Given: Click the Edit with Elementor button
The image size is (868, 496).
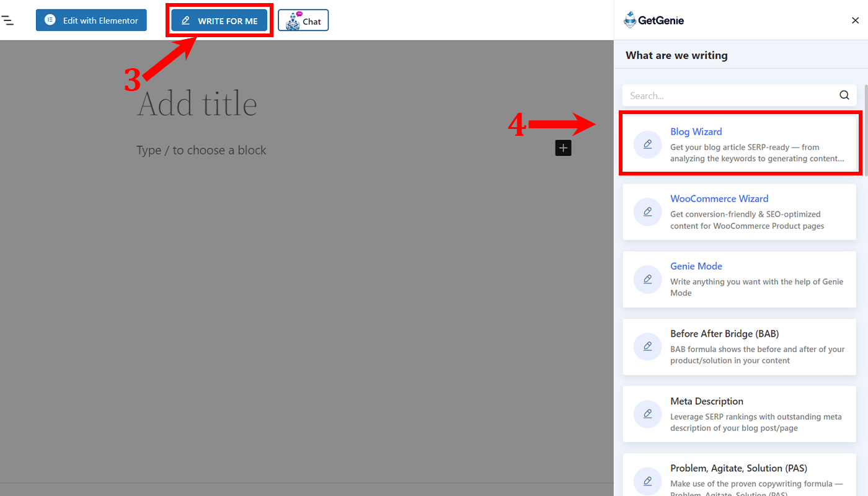Looking at the screenshot, I should pos(91,20).
